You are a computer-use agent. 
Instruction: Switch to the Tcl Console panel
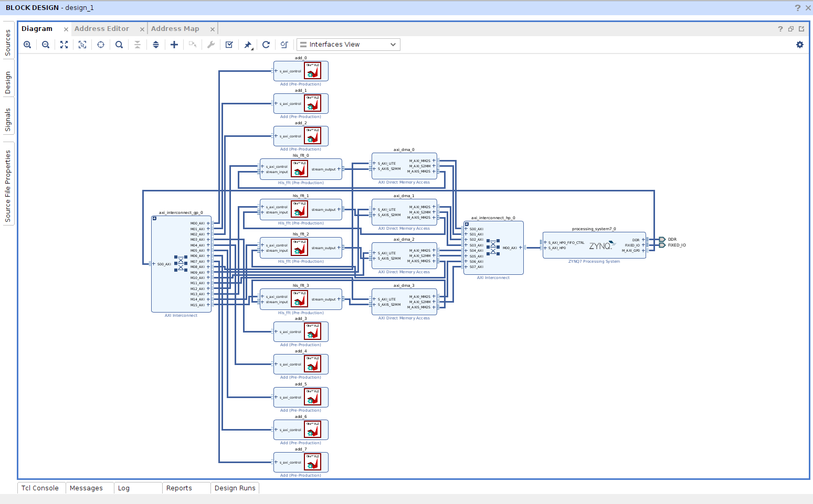coord(40,488)
